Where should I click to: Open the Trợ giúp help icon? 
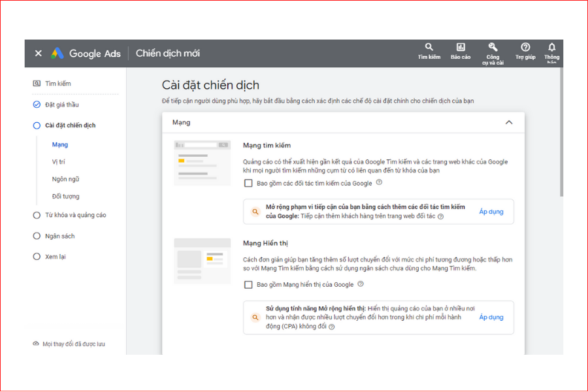(525, 52)
